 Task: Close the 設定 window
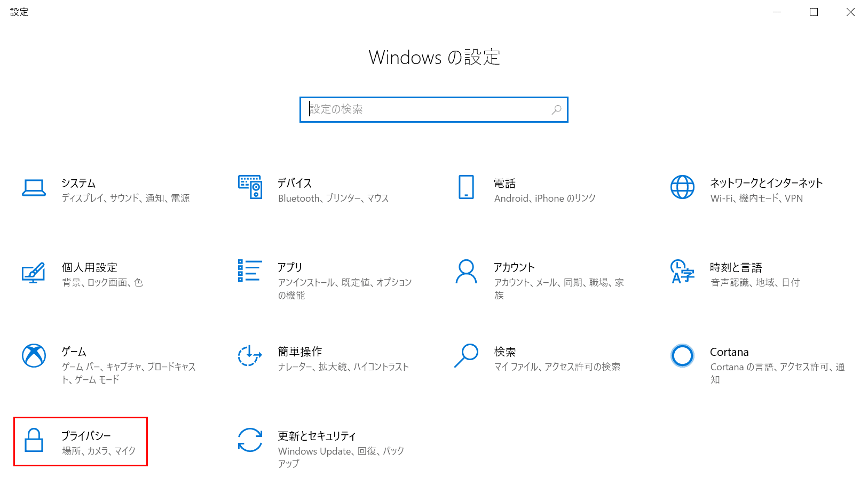tap(850, 12)
